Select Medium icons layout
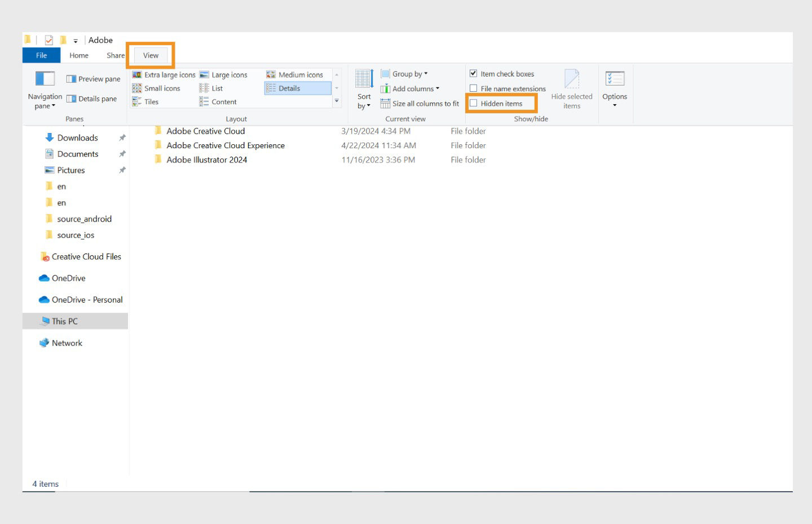 [300, 74]
